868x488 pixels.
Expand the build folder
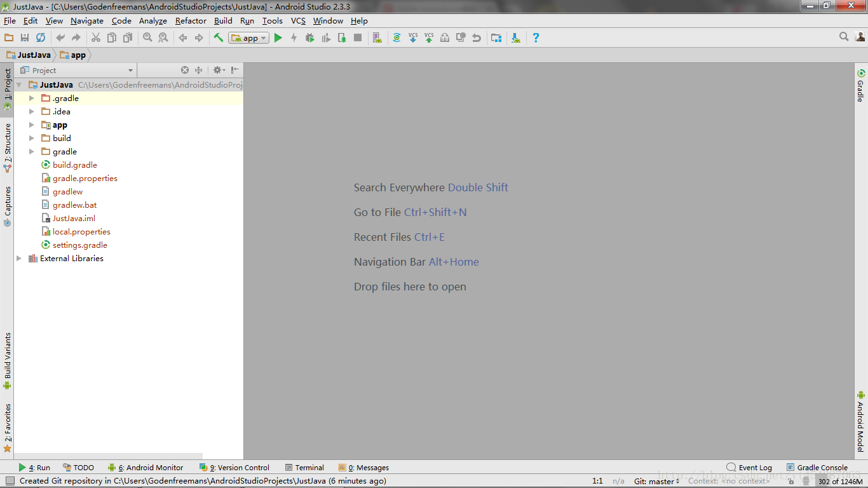tap(32, 139)
